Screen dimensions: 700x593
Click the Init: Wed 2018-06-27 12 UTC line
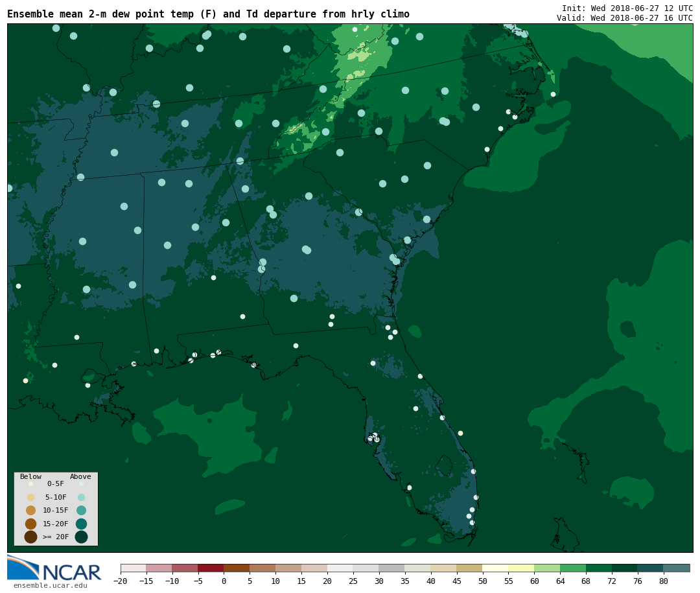point(627,8)
